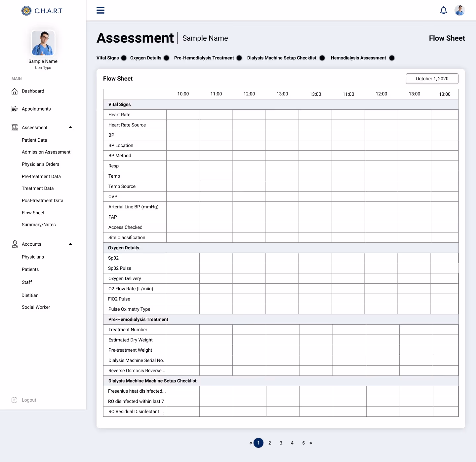Click the Accounts person icon
The height and width of the screenshot is (462, 476).
pyautogui.click(x=15, y=244)
